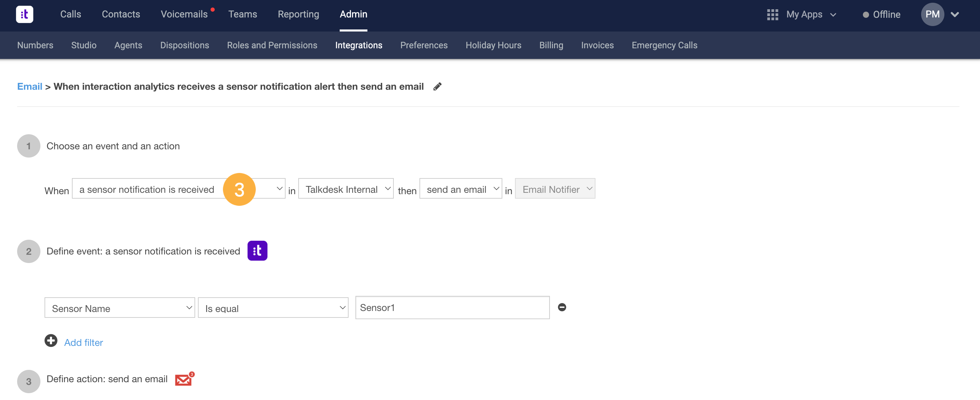980x400 pixels.
Task: Click the Email breadcrumb link
Action: pos(29,86)
